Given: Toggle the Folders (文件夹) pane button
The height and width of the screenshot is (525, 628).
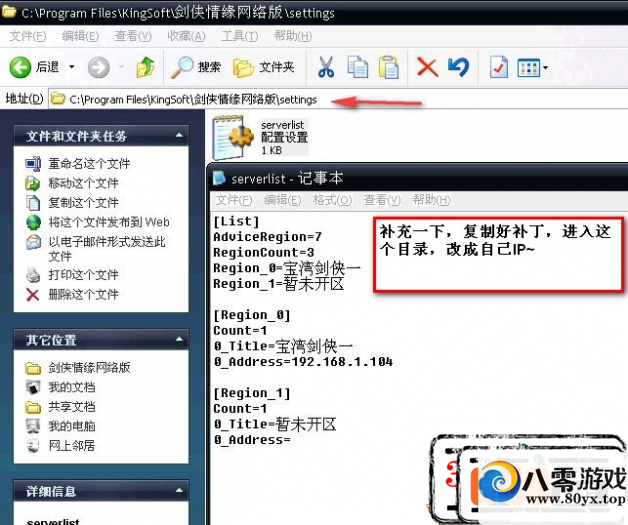Looking at the screenshot, I should tap(264, 67).
